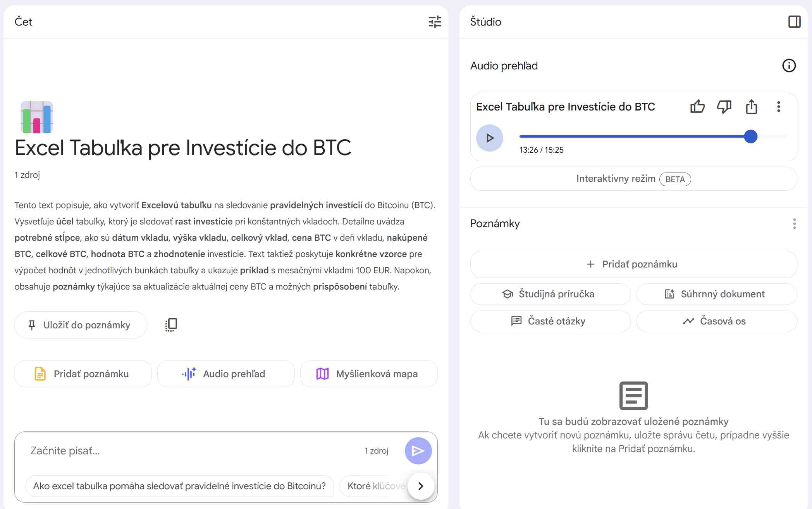Collapse the Štúdio side panel
This screenshot has height=509, width=812.
pos(794,22)
